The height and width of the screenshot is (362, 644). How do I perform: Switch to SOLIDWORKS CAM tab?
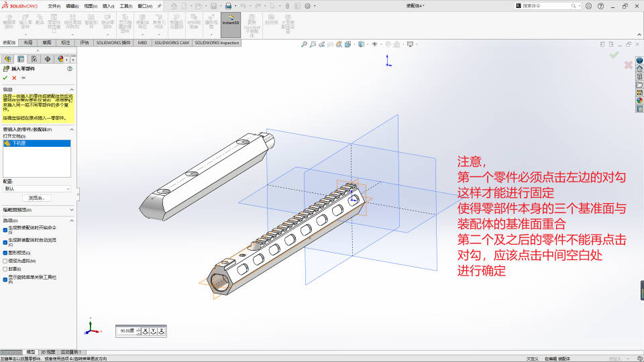(172, 43)
